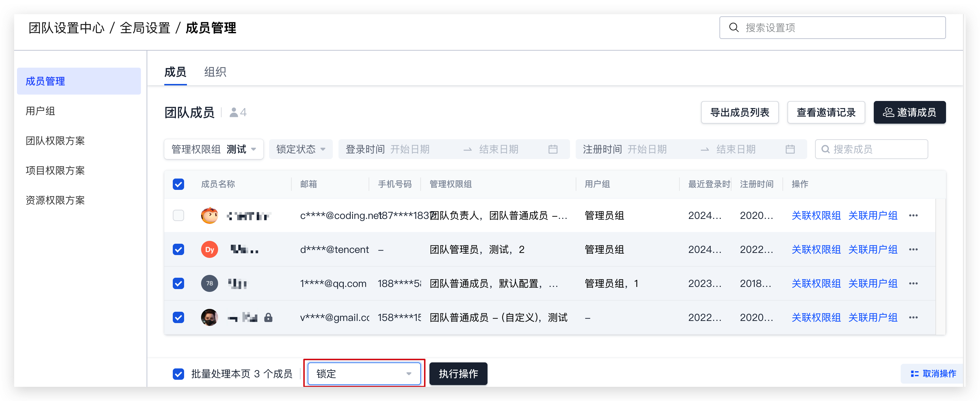Toggle the select-all checkbox in table header
This screenshot has width=980, height=401.
178,184
